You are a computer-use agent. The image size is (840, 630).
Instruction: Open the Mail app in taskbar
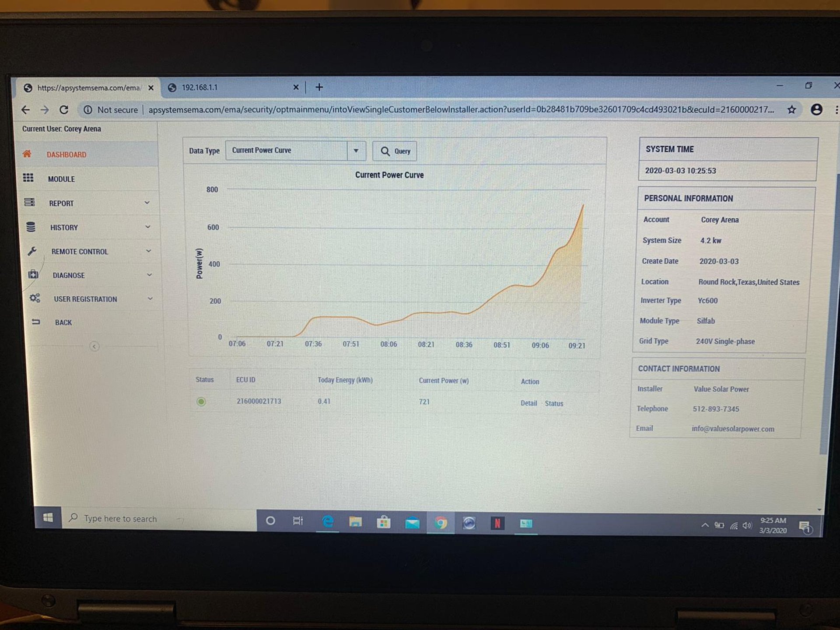[x=412, y=522]
